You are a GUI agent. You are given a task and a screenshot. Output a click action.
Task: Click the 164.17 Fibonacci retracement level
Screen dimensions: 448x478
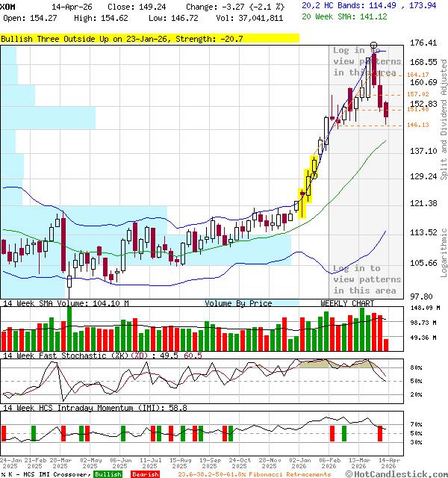point(417,75)
